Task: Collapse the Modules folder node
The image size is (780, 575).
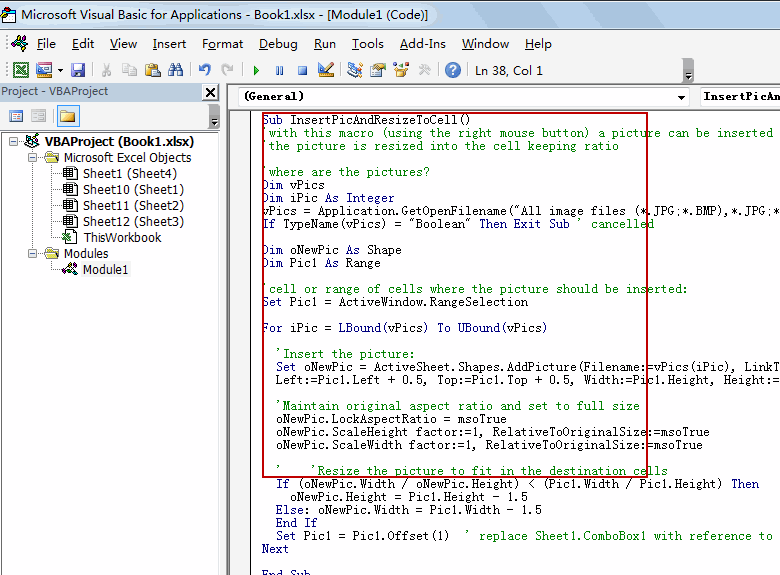Action: pyautogui.click(x=32, y=254)
